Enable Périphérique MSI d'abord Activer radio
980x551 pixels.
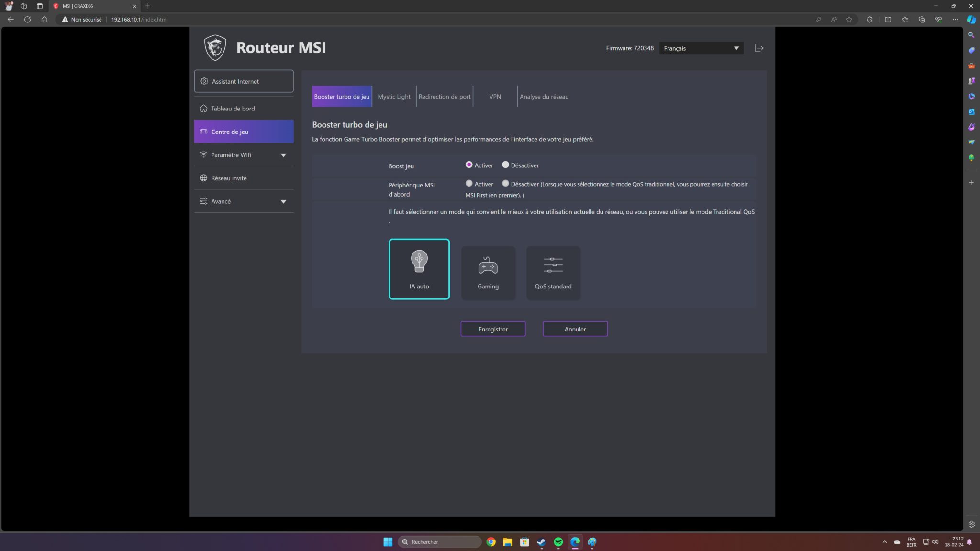[469, 183]
